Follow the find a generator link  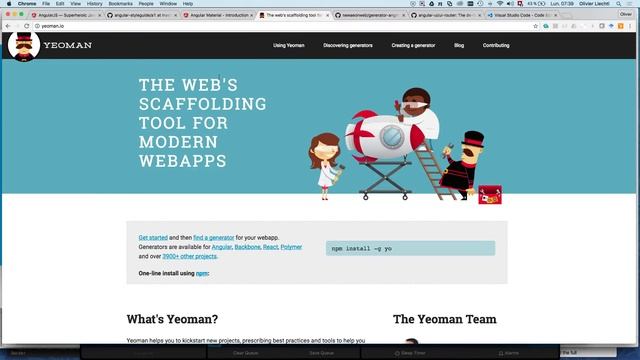coord(213,238)
